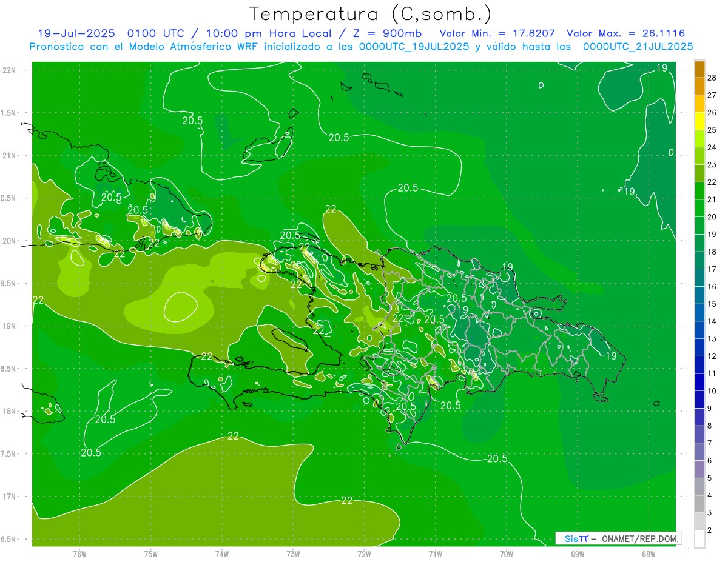Click the valid-until time "0000UTC_21JUL2025"

(x=638, y=46)
